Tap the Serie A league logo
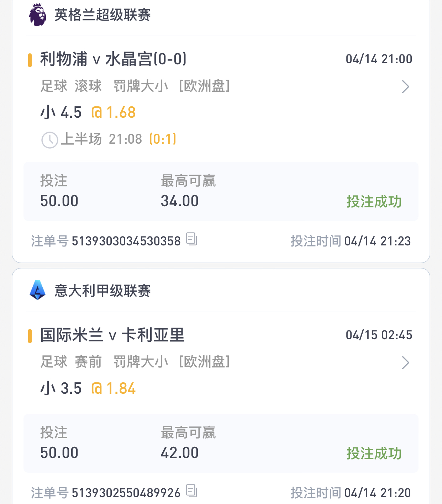The image size is (442, 504). point(37,290)
